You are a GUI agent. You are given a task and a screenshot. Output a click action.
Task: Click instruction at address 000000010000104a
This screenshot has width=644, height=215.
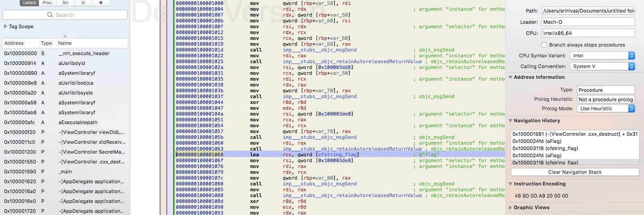click(x=340, y=114)
